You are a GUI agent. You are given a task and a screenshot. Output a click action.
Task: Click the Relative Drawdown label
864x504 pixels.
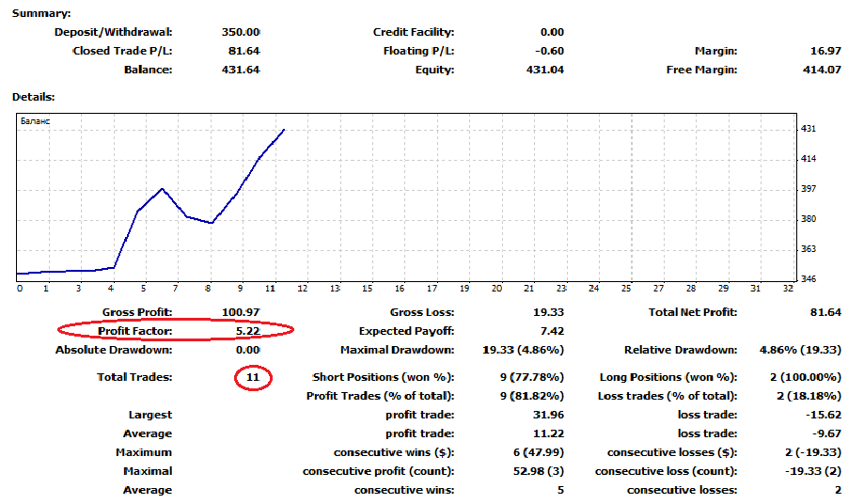tap(681, 350)
